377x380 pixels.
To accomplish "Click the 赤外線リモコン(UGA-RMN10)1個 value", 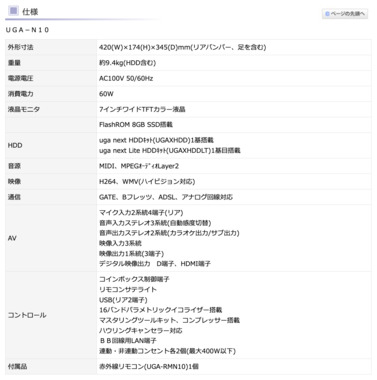I will (149, 366).
